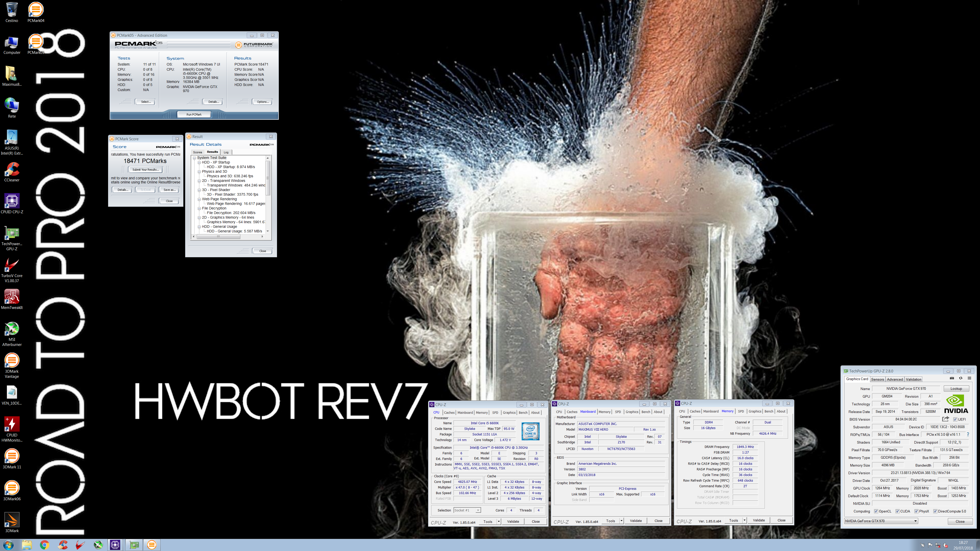Image resolution: width=980 pixels, height=551 pixels.
Task: Launch CCleaner from the desktop
Action: tap(12, 172)
